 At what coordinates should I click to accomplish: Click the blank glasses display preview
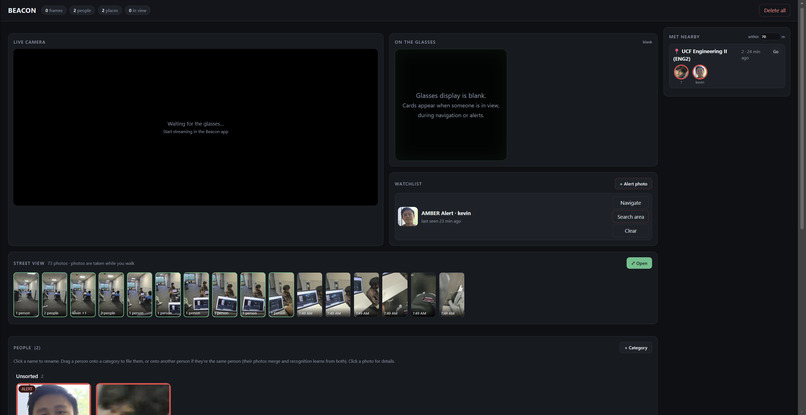451,104
